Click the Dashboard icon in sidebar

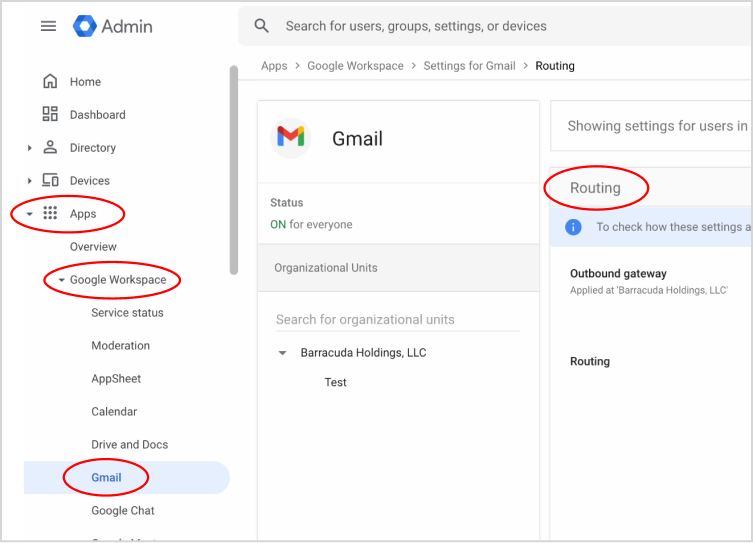(x=50, y=115)
